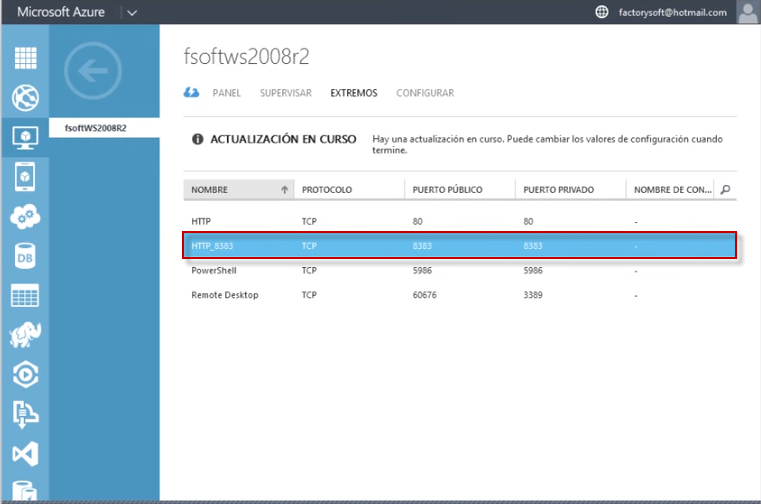Select the Virtual Machines monitor icon
Viewport: 761px width, 504px height.
(24, 137)
